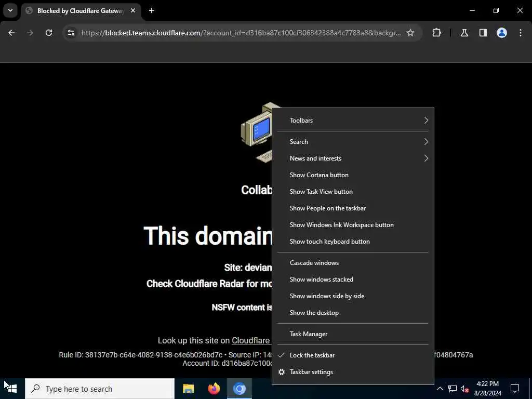The image size is (532, 399).
Task: Show hidden system tray icons
Action: coord(440,389)
